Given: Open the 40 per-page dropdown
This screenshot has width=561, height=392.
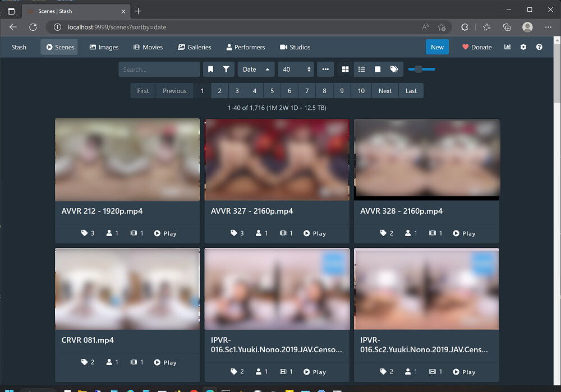Looking at the screenshot, I should (297, 70).
